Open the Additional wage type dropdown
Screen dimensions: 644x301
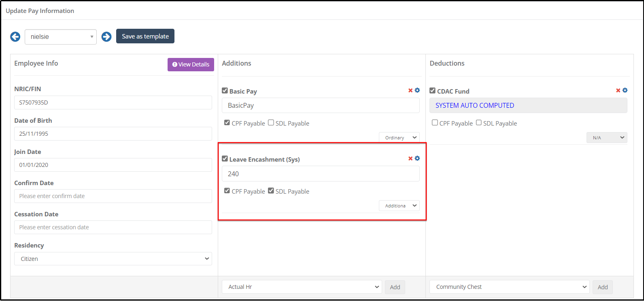point(399,206)
